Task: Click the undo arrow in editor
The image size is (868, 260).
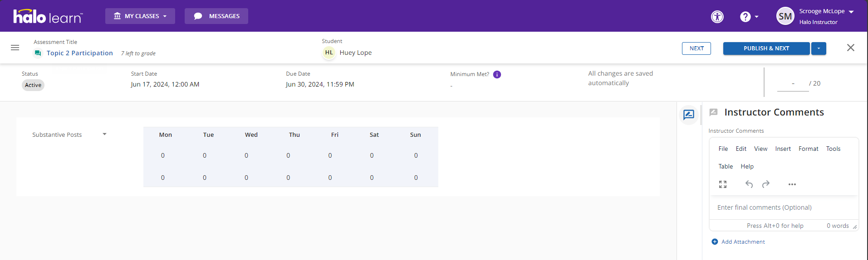Action: (749, 184)
